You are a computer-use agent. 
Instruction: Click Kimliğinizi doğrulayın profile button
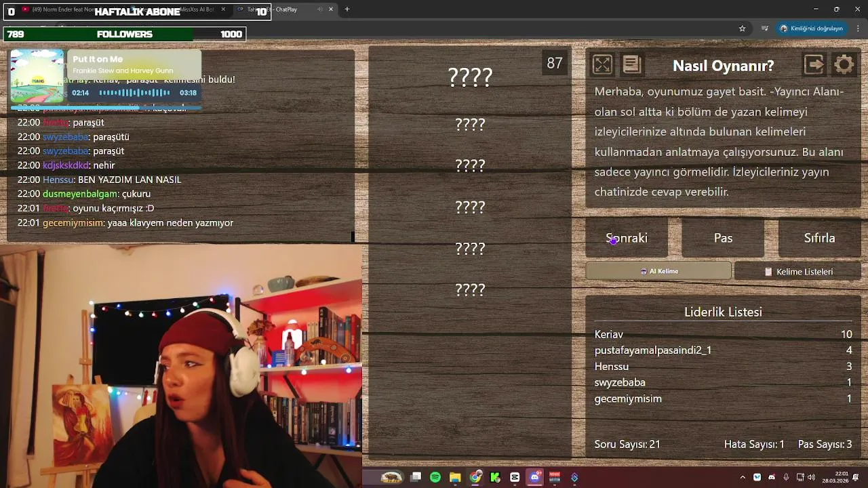pos(812,28)
